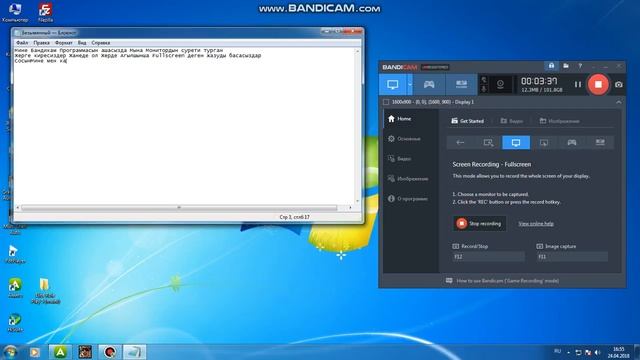Click the system tray clock showing 16:55
Viewport: 640px width, 360px height.
[618, 352]
